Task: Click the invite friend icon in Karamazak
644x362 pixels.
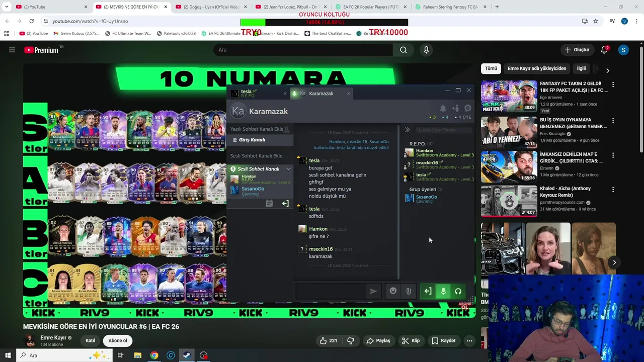Action: (x=455, y=108)
